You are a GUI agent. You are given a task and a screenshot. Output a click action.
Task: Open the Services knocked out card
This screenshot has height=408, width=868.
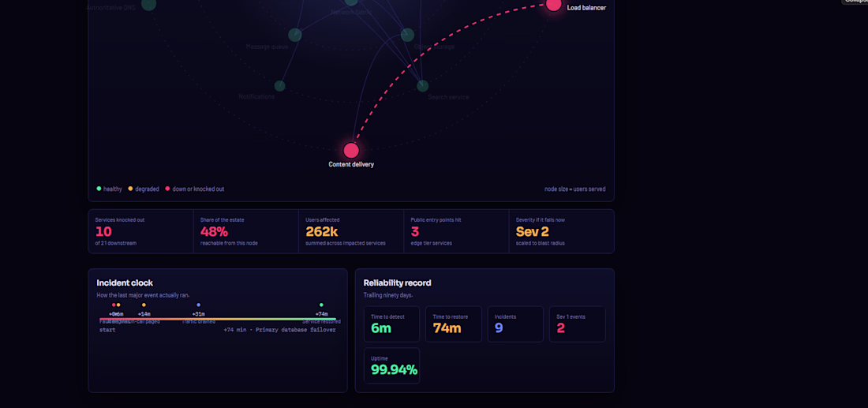pyautogui.click(x=141, y=231)
